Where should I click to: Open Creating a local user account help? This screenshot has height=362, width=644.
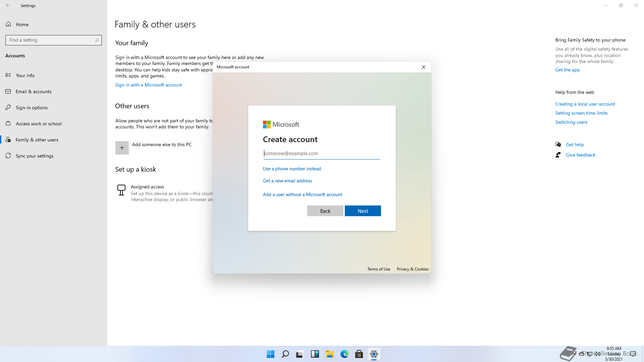tap(585, 104)
